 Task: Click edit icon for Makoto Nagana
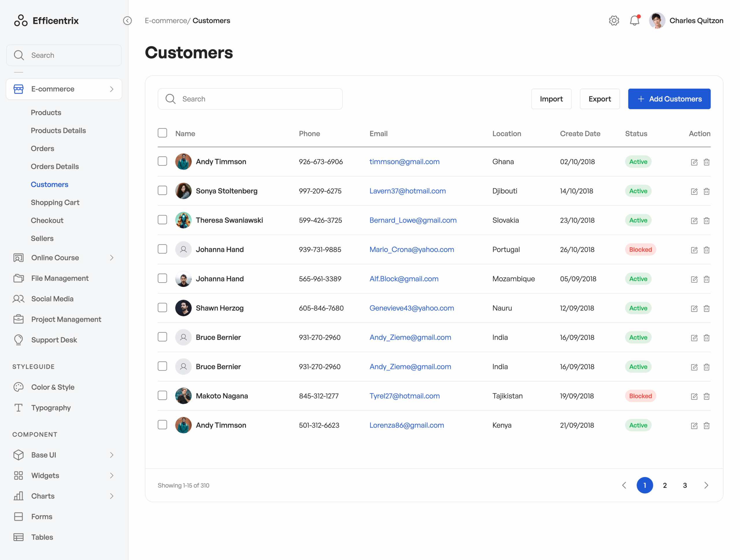(x=694, y=396)
